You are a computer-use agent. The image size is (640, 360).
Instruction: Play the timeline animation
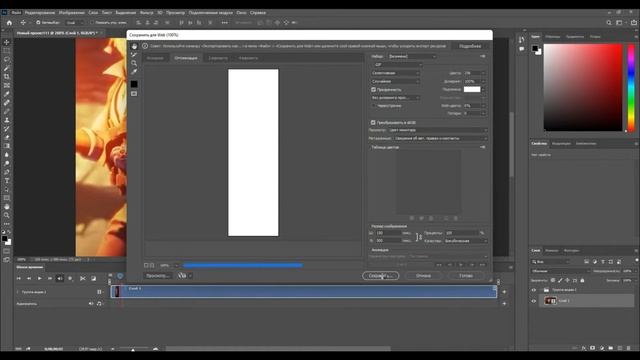click(x=40, y=278)
